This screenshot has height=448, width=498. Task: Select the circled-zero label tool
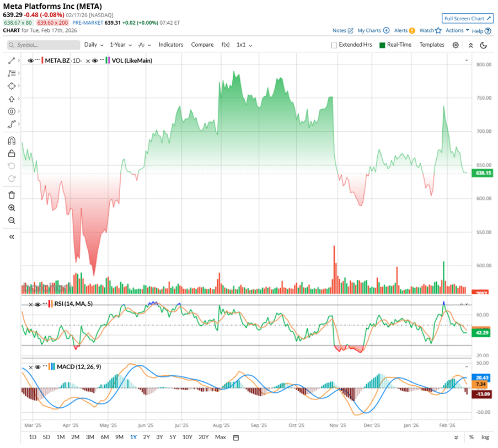point(12,111)
